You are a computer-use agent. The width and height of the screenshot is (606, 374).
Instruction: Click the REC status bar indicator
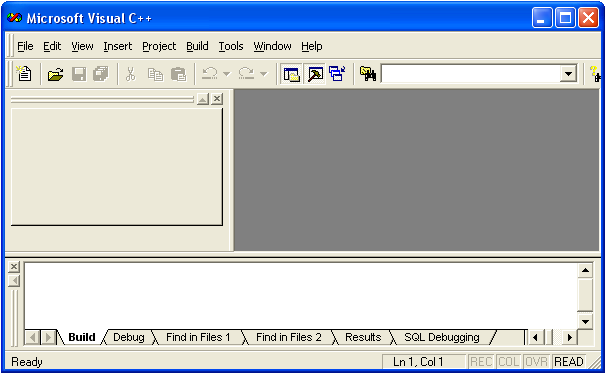pyautogui.click(x=481, y=362)
